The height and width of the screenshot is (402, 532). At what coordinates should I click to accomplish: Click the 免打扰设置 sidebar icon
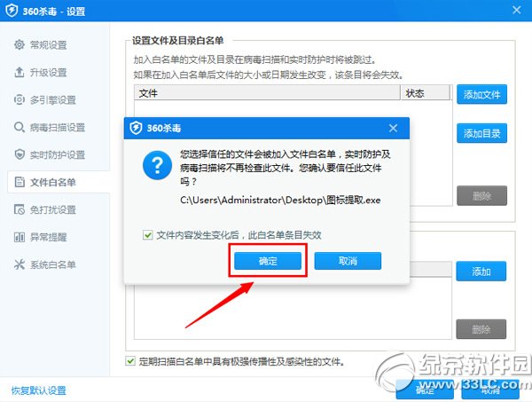pyautogui.click(x=20, y=209)
